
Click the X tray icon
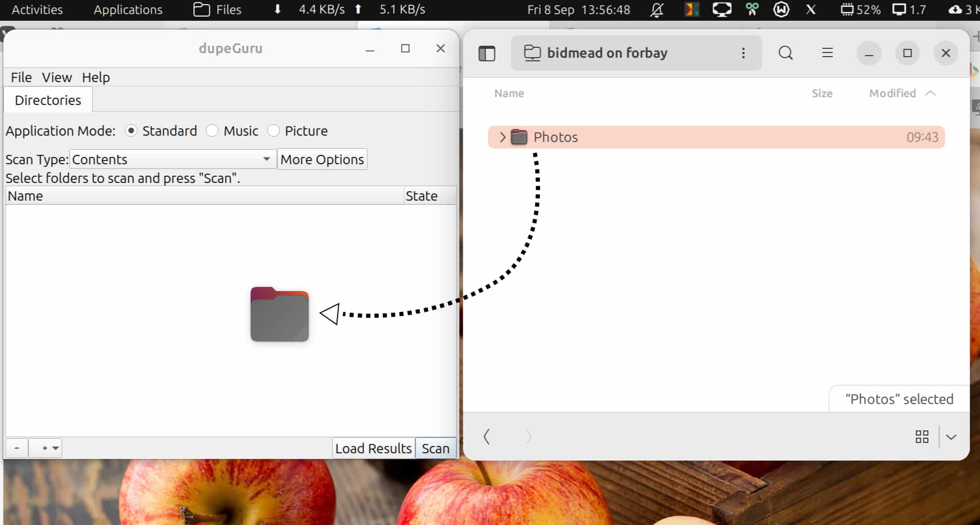[811, 10]
